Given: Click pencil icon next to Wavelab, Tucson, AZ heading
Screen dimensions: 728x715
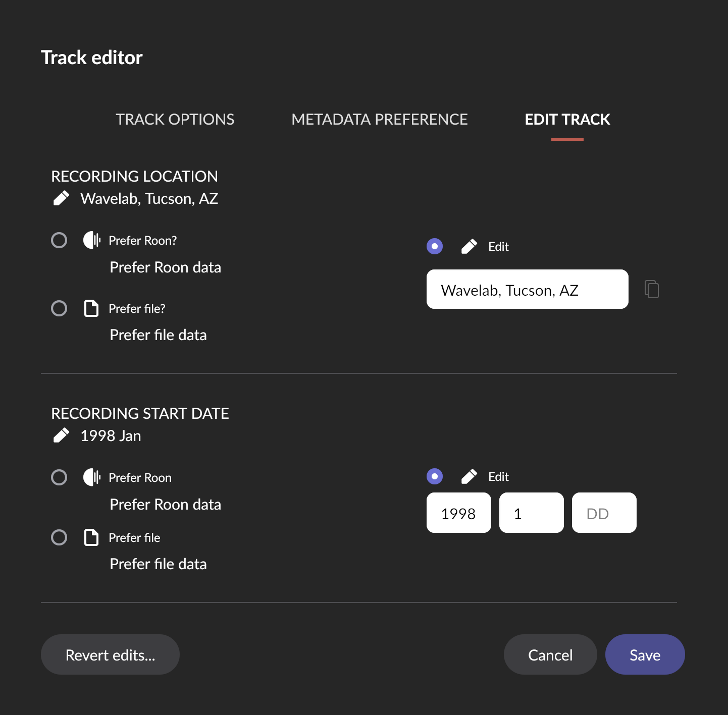Looking at the screenshot, I should point(61,198).
